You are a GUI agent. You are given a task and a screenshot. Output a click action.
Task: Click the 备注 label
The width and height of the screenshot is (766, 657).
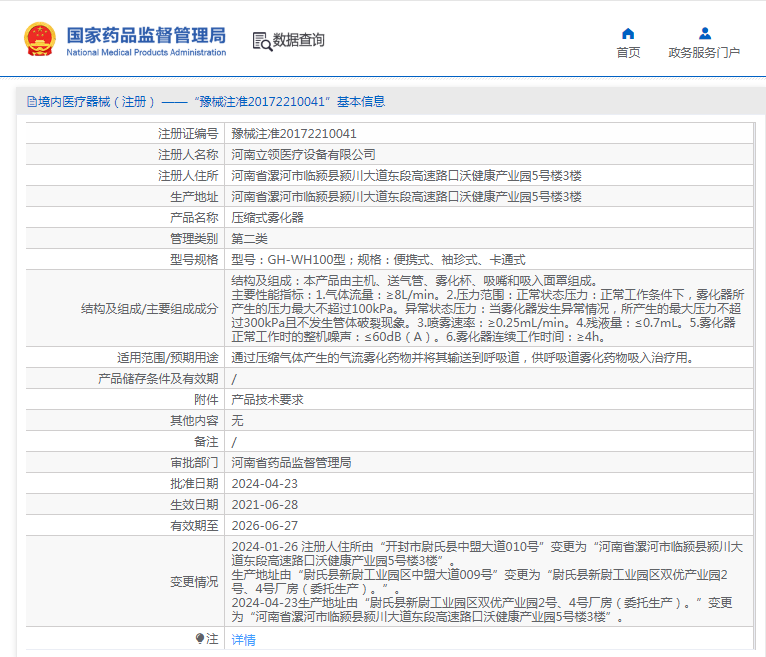[x=206, y=442]
